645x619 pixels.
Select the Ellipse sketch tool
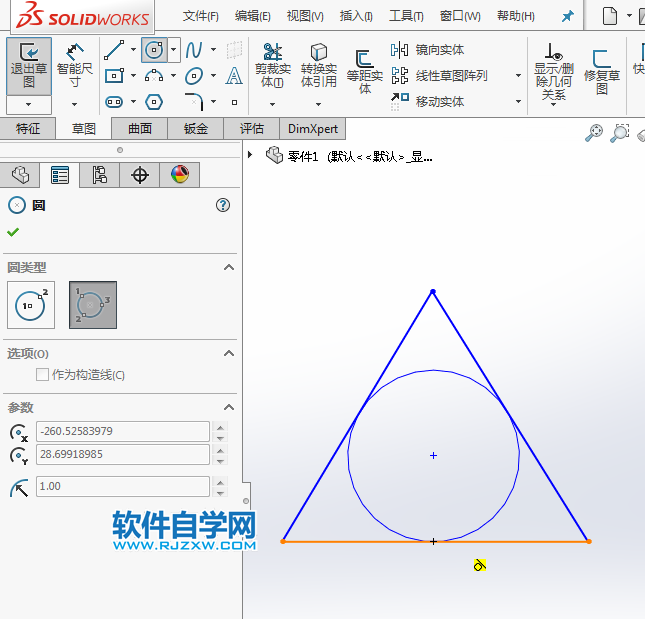pyautogui.click(x=194, y=76)
